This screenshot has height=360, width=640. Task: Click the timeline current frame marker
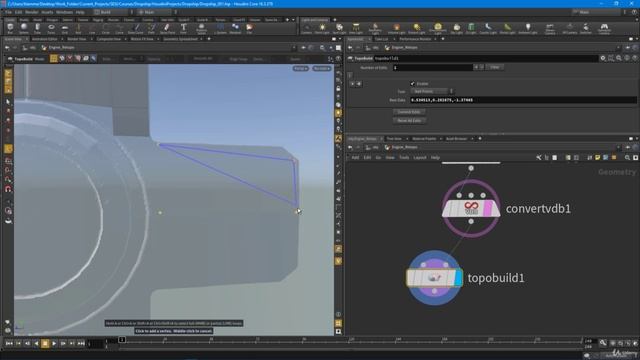pos(122,340)
